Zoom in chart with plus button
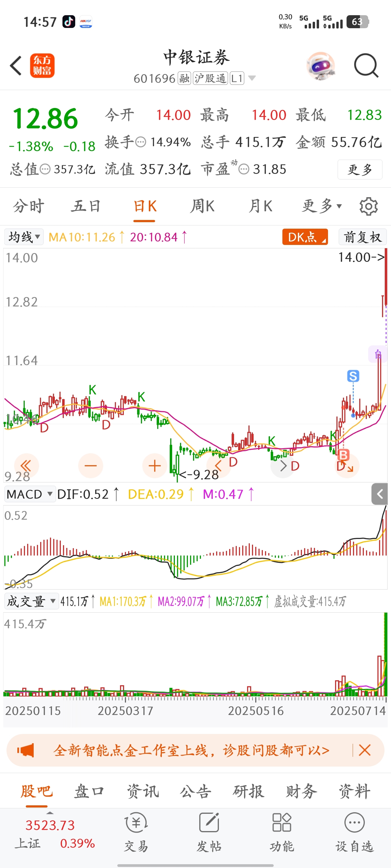The width and height of the screenshot is (391, 868). pos(154,466)
